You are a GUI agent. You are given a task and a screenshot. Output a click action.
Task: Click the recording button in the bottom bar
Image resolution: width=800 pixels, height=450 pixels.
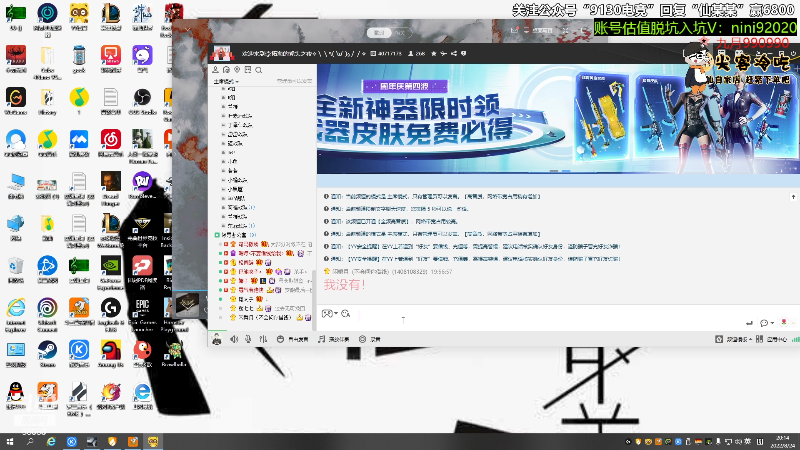[370, 339]
